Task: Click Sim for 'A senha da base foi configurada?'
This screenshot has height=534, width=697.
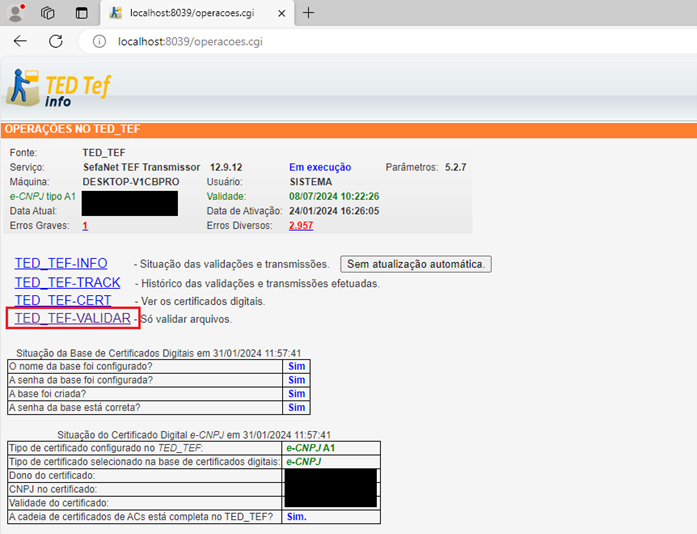Action: [x=296, y=380]
